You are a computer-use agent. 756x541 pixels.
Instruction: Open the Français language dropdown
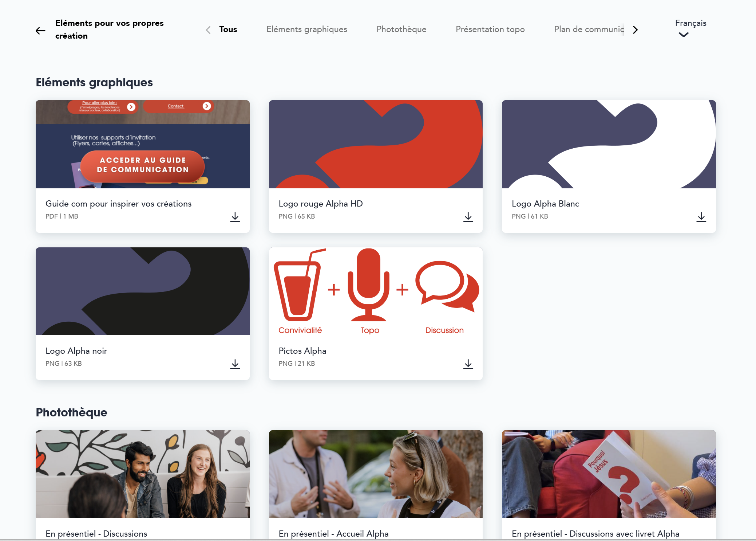[690, 23]
